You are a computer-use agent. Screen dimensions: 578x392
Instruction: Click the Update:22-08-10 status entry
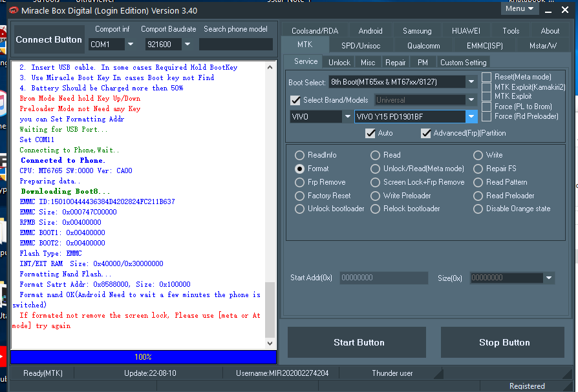tap(150, 373)
